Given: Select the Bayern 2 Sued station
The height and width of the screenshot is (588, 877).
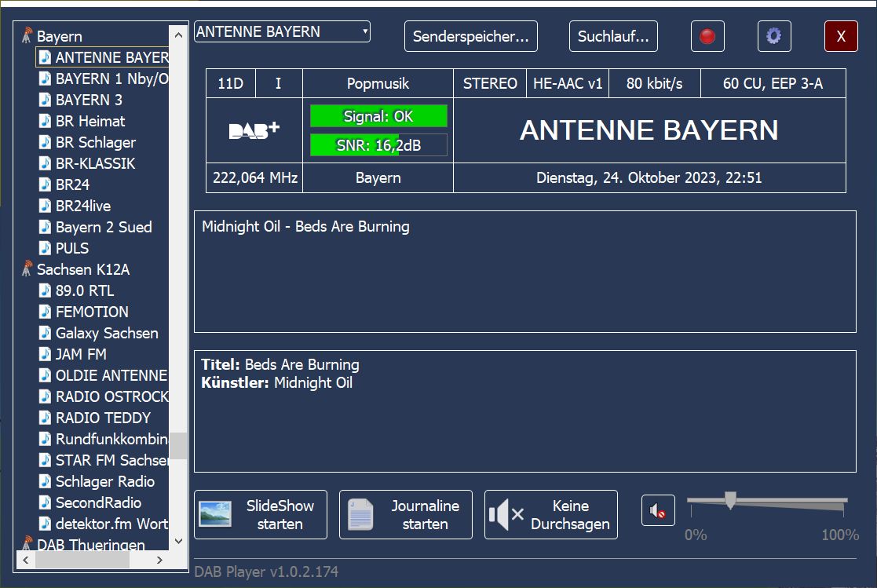Looking at the screenshot, I should click(x=104, y=227).
